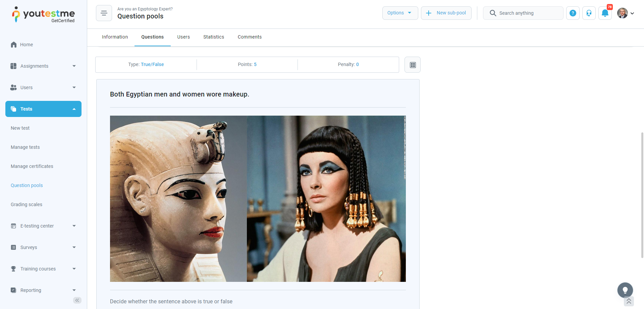
Task: Open the user profile avatar
Action: (x=623, y=13)
